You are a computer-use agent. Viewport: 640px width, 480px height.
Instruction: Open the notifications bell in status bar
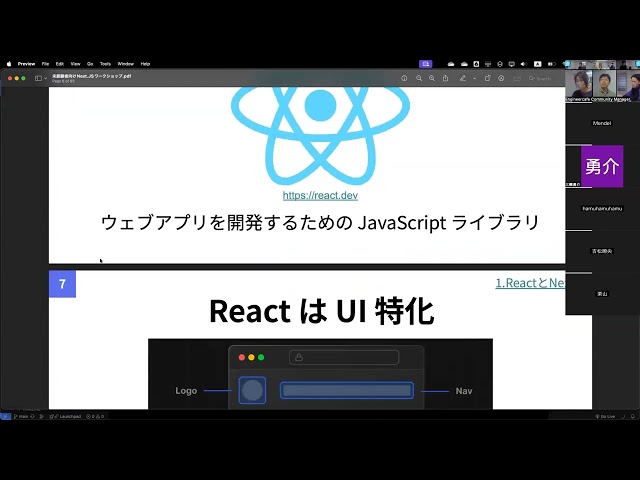point(633,416)
